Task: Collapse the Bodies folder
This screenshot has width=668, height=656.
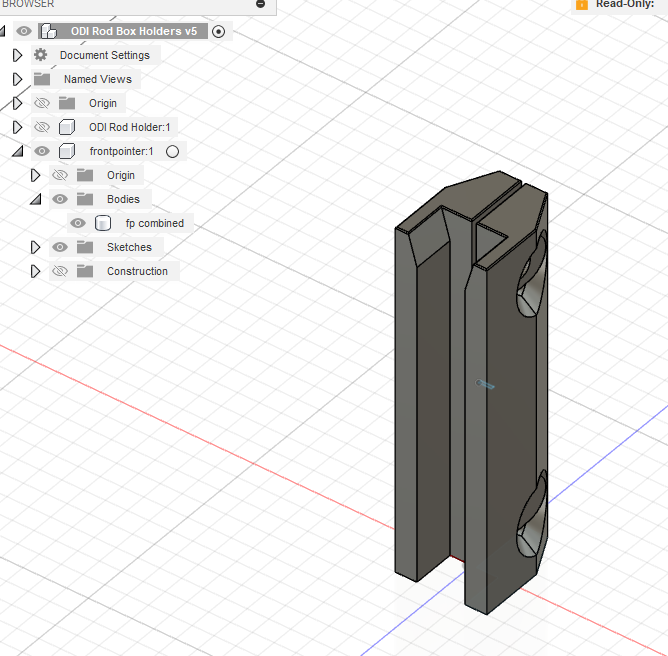Action: pos(36,199)
